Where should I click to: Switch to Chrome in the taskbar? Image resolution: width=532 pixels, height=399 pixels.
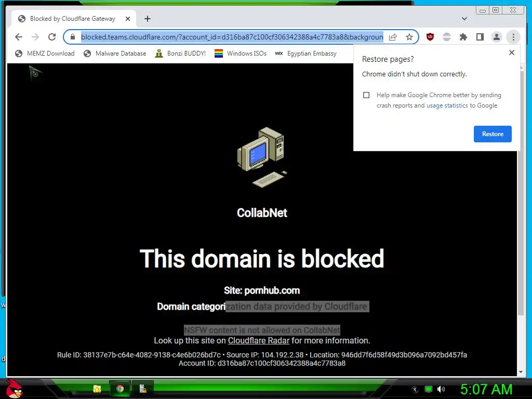pyautogui.click(x=120, y=389)
